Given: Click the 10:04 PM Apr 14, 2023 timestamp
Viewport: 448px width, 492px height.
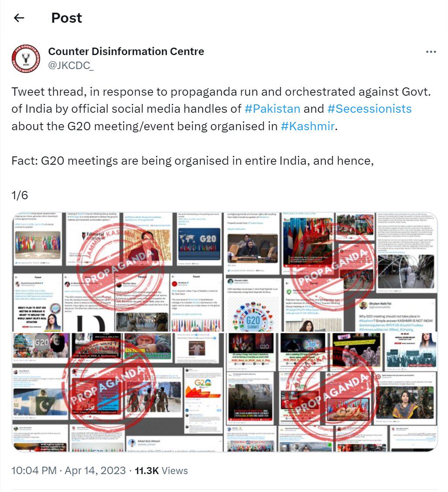Looking at the screenshot, I should 69,470.
